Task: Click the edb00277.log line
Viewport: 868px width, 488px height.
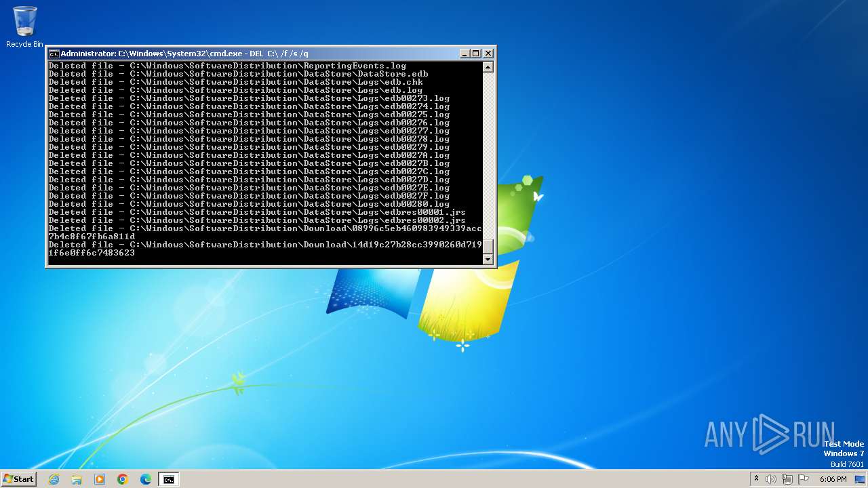Action: 249,131
